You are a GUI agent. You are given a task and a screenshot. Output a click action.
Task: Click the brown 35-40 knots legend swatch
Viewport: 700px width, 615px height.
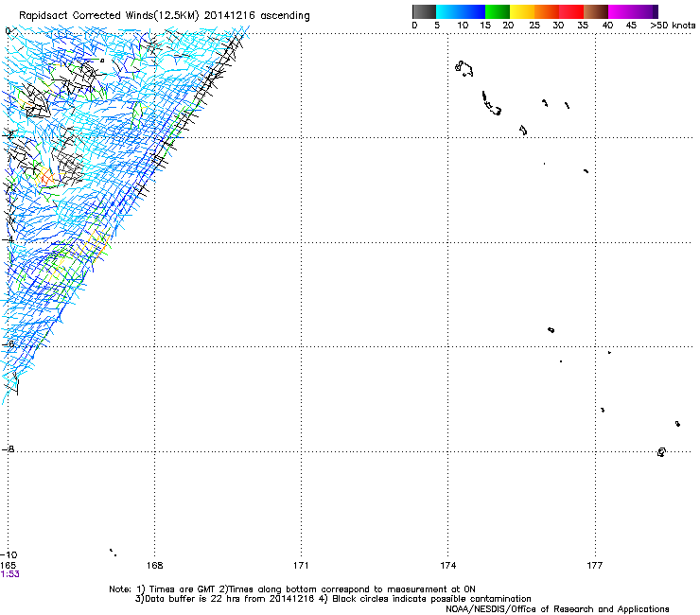tap(596, 11)
